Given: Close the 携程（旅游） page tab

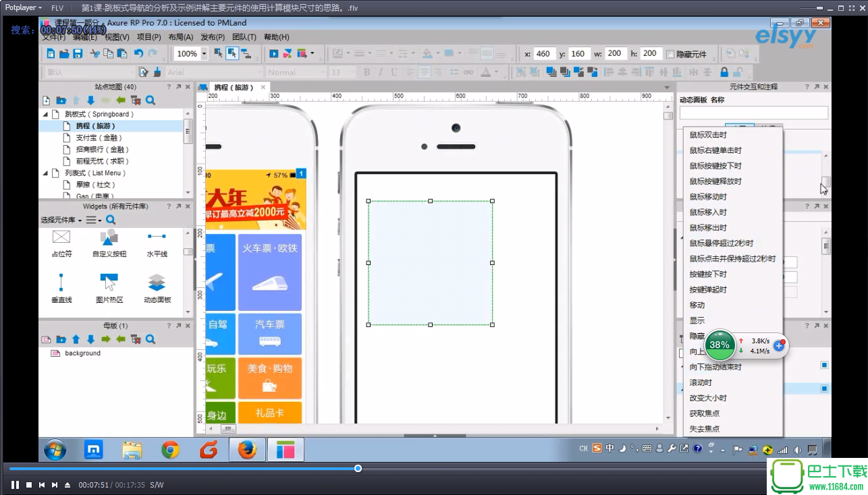Looking at the screenshot, I should pos(263,87).
